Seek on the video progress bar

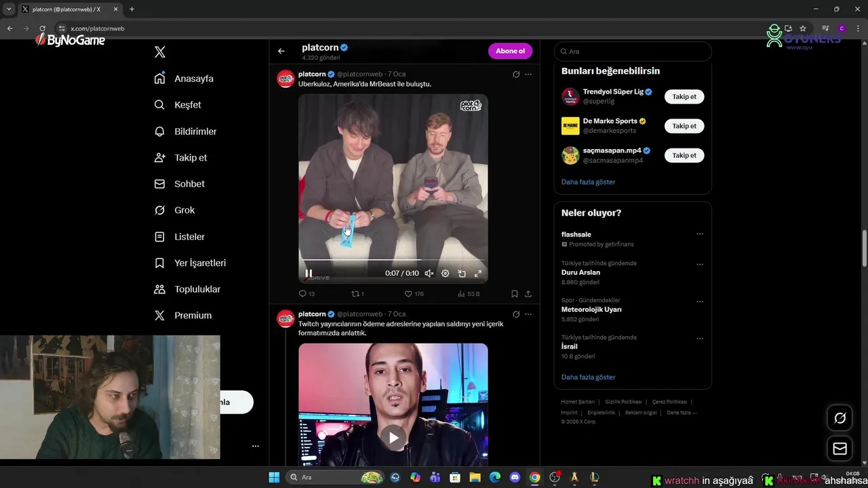tap(393, 260)
